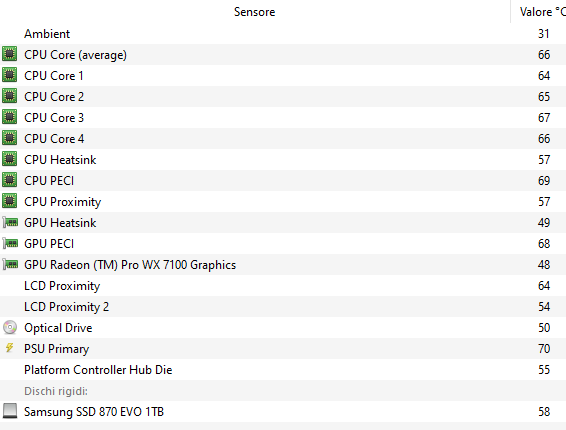
Task: Click the chip icon next to CPU Heatsink
Action: point(9,159)
